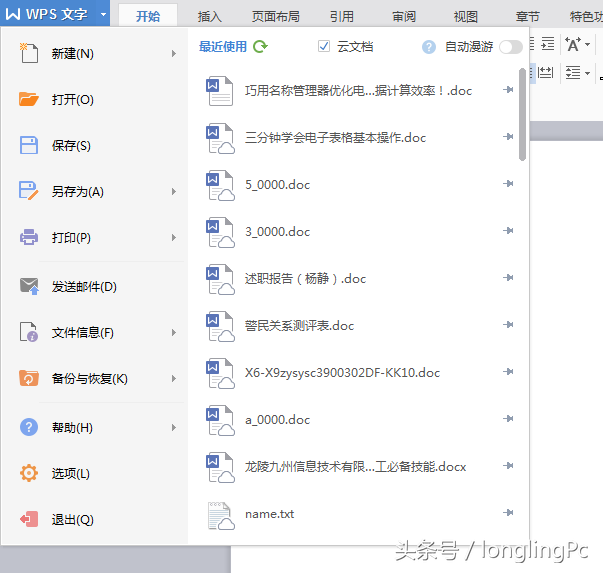Pin 龙陵九州信息技术有限 docx file
This screenshot has width=603, height=573.
508,465
